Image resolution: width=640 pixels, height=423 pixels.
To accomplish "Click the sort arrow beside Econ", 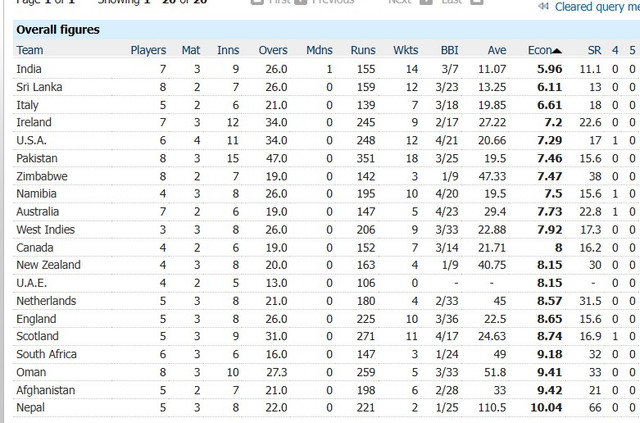I will click(x=557, y=50).
